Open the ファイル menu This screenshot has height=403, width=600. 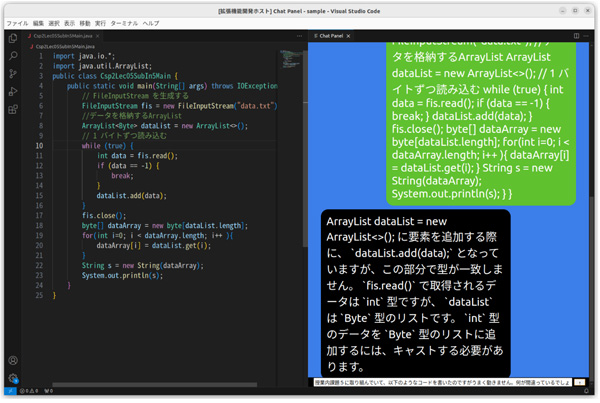[17, 22]
